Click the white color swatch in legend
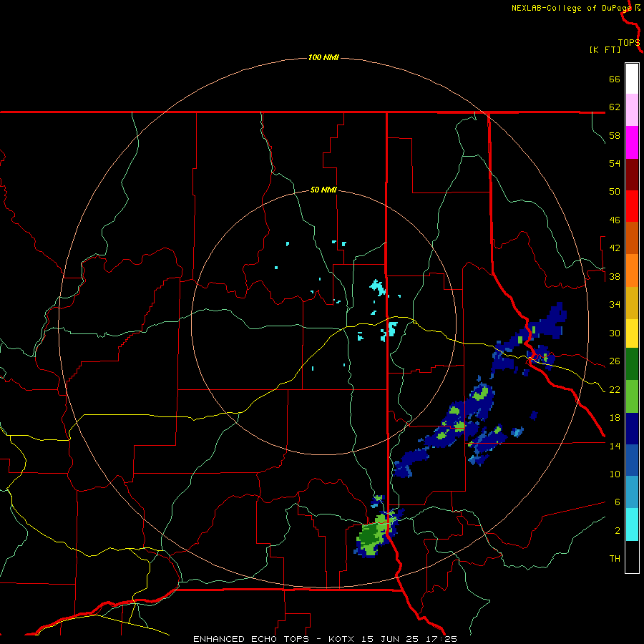 (632, 79)
